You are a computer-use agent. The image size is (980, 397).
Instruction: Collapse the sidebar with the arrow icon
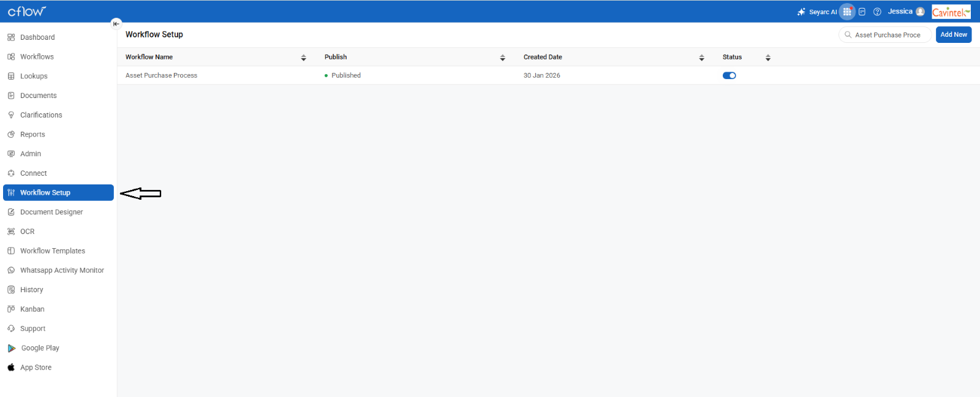(116, 24)
